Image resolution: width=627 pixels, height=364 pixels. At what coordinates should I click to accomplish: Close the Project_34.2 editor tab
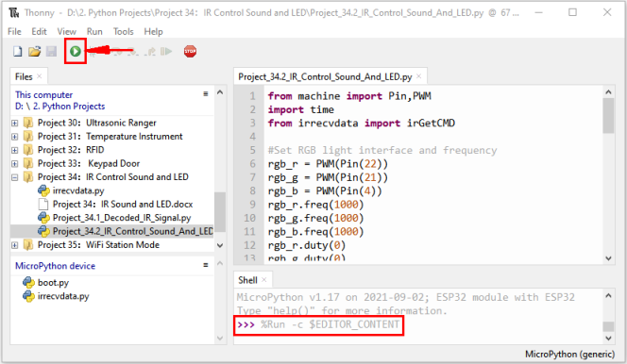coord(418,76)
